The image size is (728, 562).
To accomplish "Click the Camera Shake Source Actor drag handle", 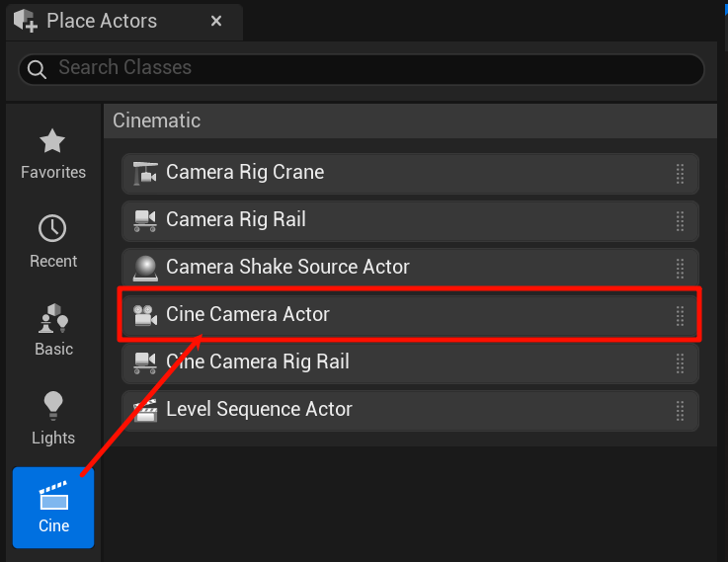I will pos(680,268).
